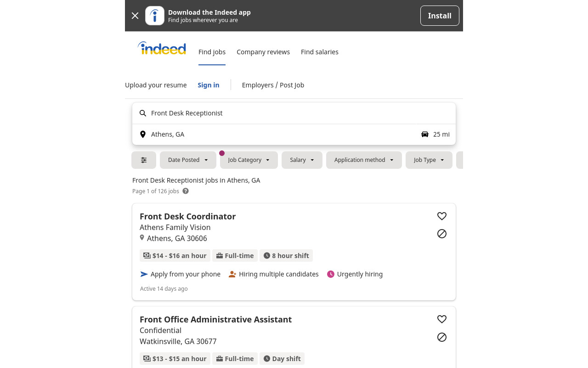Viewport: 588px width, 368px height.
Task: Click the Sign in link
Action: pos(209,85)
